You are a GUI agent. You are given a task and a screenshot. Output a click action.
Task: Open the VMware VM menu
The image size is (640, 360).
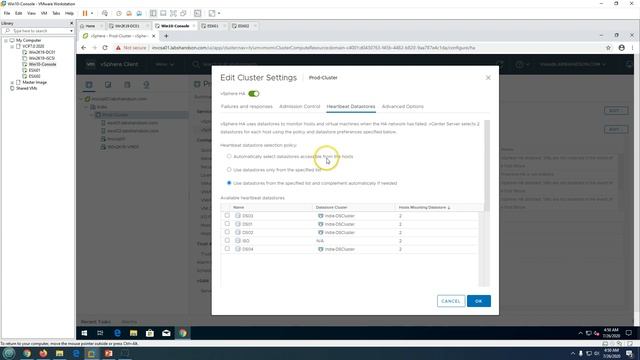[x=44, y=13]
